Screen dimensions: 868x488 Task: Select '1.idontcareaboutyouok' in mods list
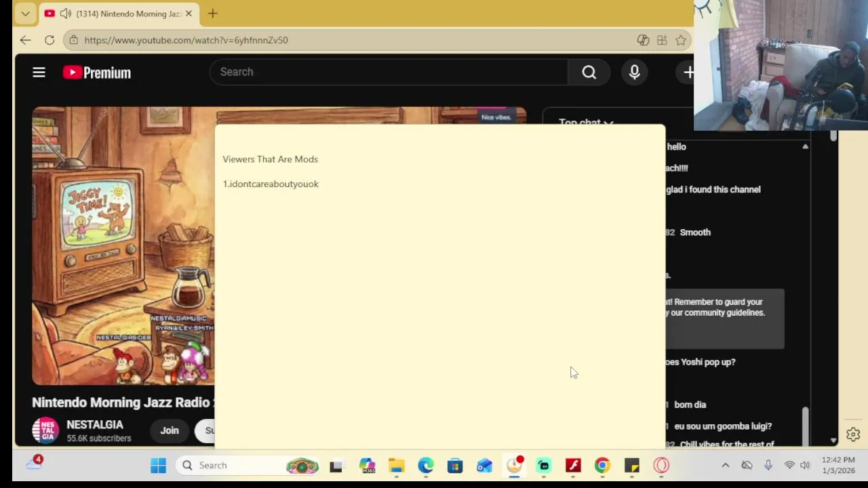(x=271, y=184)
